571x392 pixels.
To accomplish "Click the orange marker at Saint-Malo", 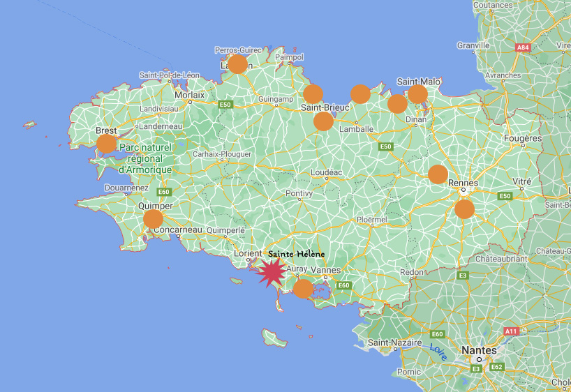I will pos(417,94).
